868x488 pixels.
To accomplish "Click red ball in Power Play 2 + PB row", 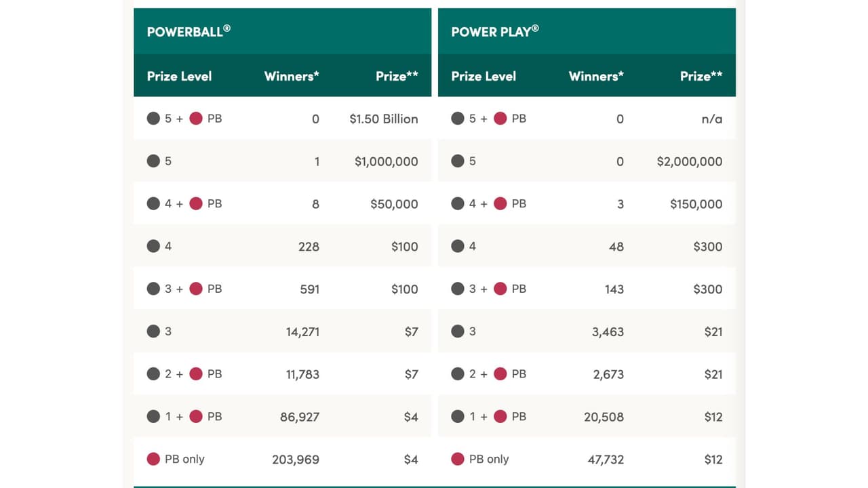I will (x=500, y=374).
